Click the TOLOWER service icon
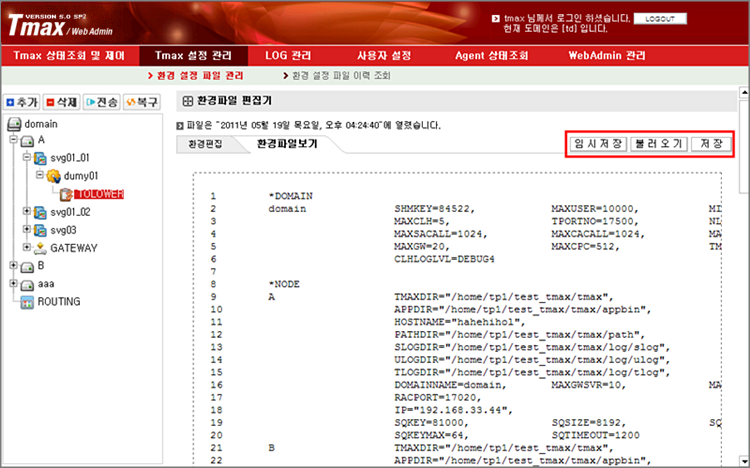Viewport: 750px width, 468px height. pos(66,194)
